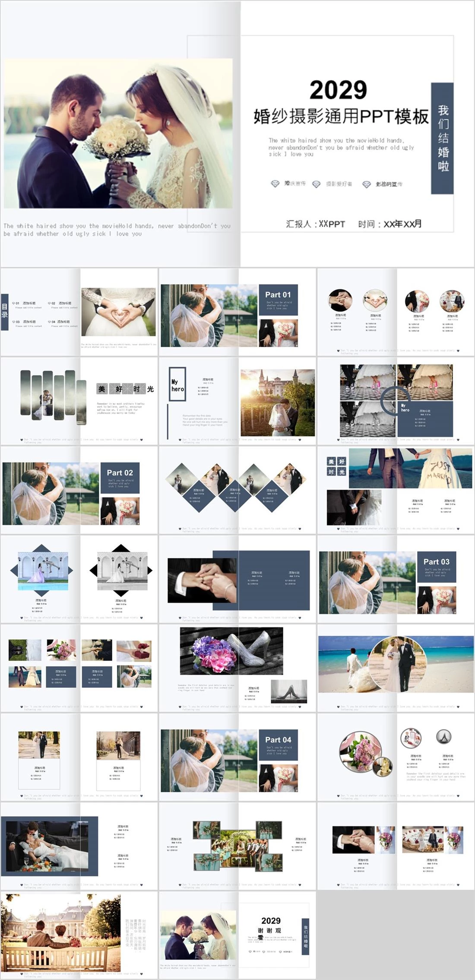This screenshot has height=980, width=475.
Task: Open the couple lying down kissing slide
Action: coord(79,846)
